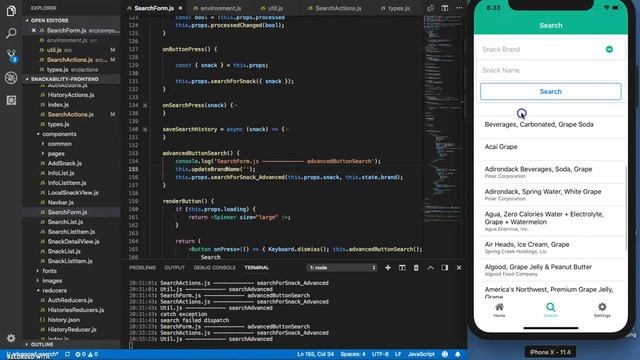Open the notifications bell in status bar

(x=458, y=354)
